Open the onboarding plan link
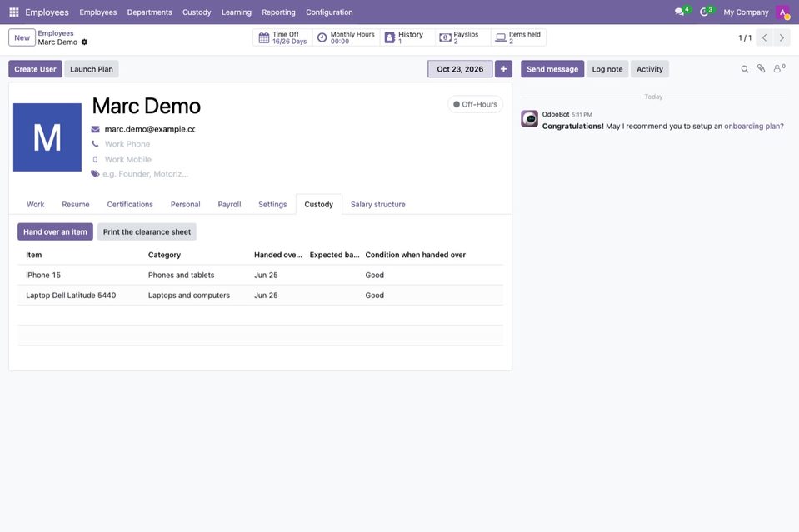 (754, 127)
